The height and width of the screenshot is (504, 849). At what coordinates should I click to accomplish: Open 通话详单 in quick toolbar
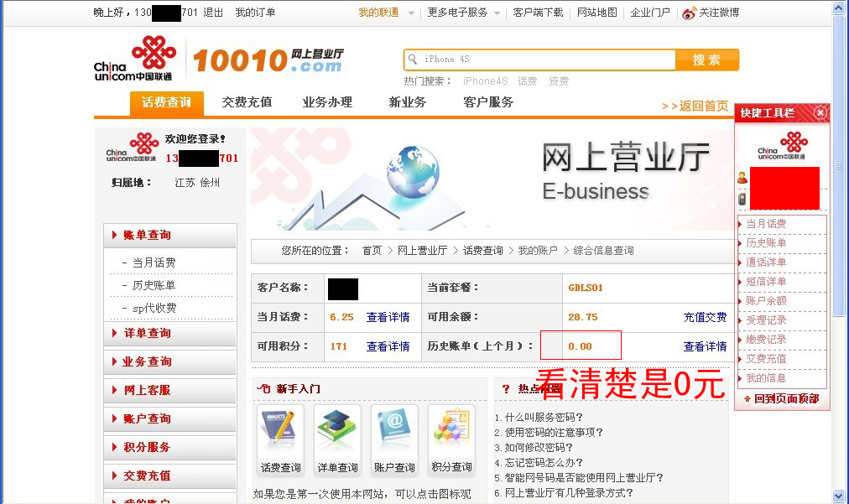tap(766, 262)
